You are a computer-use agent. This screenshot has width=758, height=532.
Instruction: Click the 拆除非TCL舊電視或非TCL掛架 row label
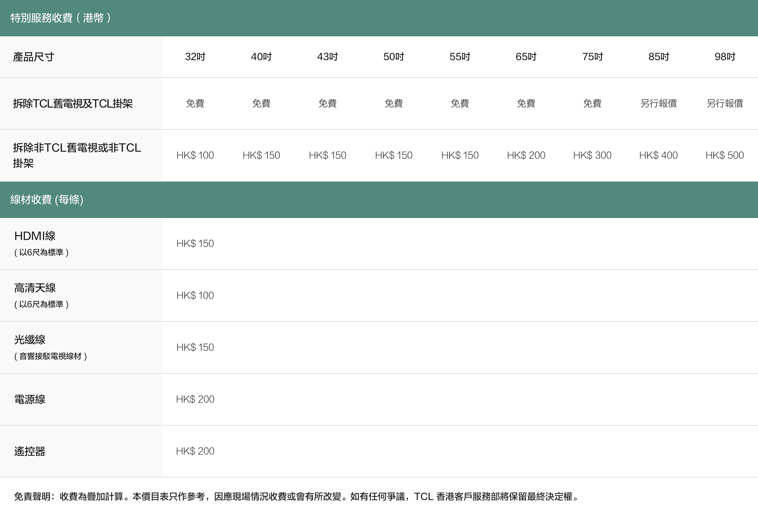(x=77, y=155)
